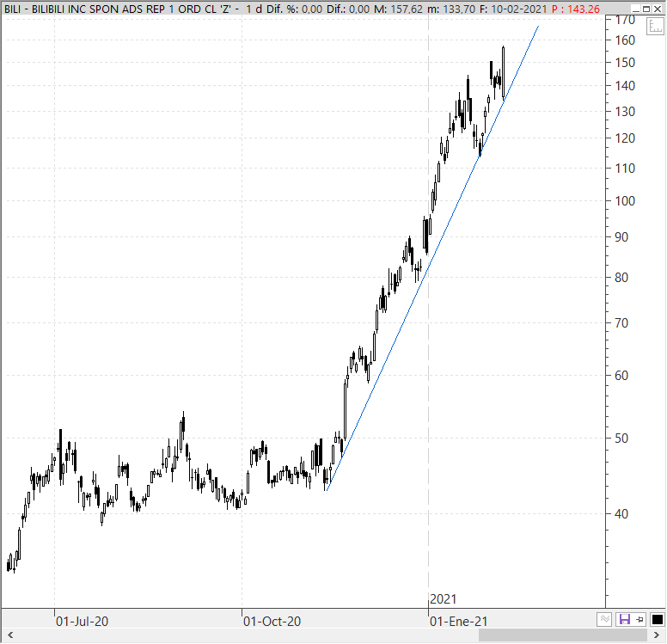Click the double chevron indicator button
The width and height of the screenshot is (667, 644).
pos(604,619)
